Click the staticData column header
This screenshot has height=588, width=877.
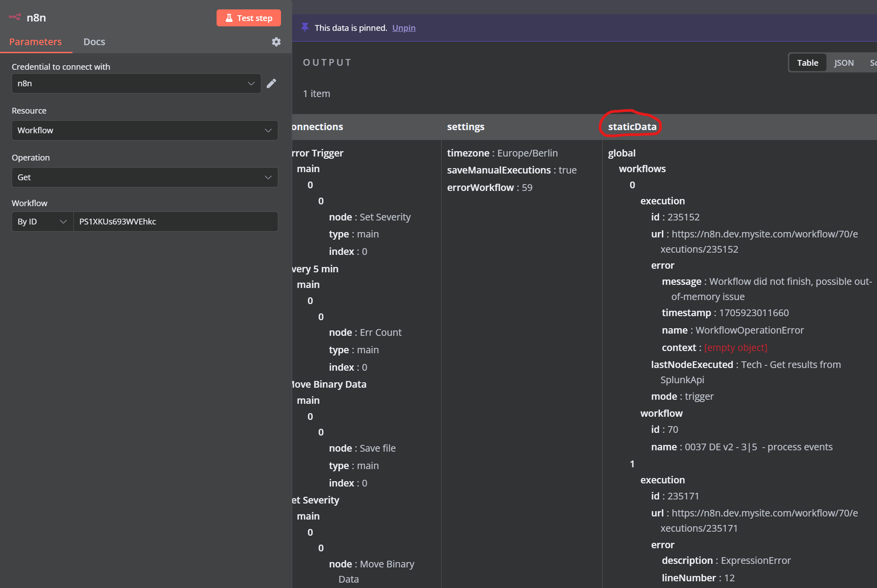632,127
